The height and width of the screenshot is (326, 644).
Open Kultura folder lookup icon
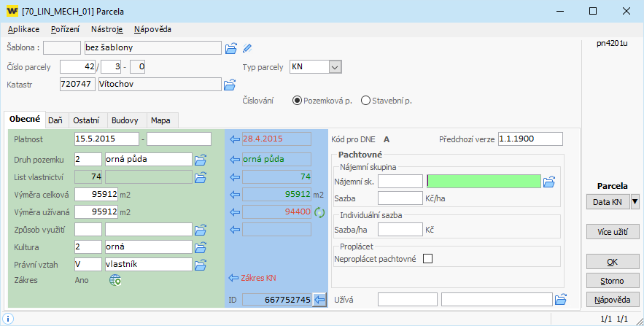tap(201, 247)
